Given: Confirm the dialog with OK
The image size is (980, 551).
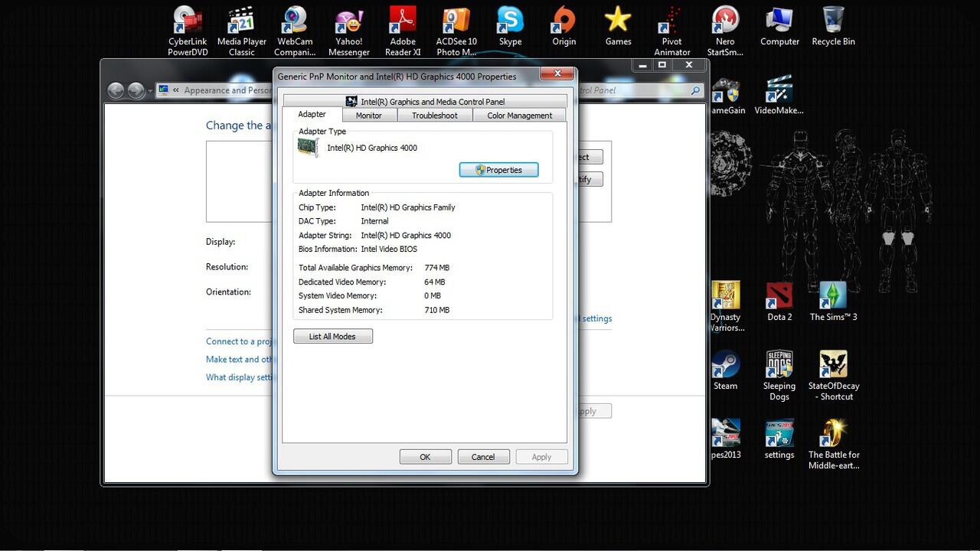Looking at the screenshot, I should [x=425, y=457].
